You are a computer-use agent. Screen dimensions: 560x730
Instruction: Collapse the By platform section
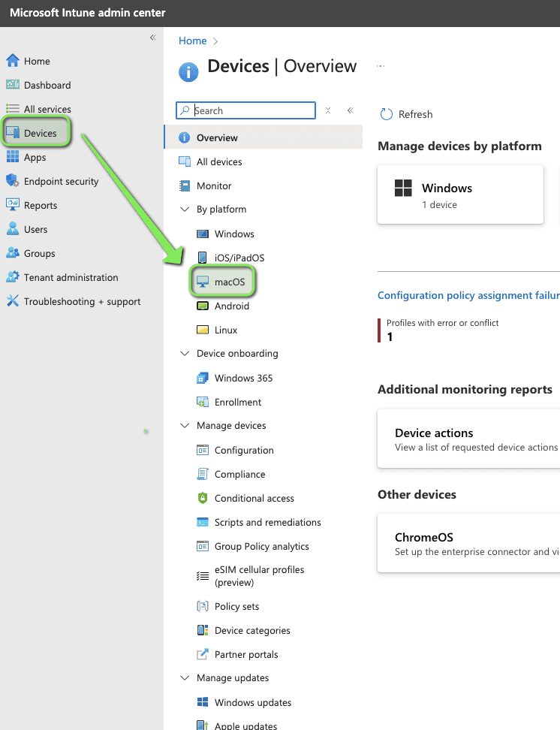click(x=185, y=210)
